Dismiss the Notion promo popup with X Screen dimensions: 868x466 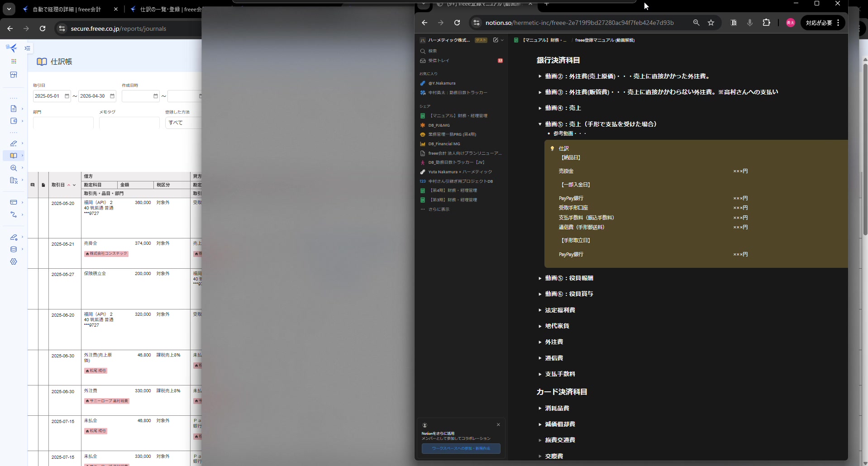498,424
